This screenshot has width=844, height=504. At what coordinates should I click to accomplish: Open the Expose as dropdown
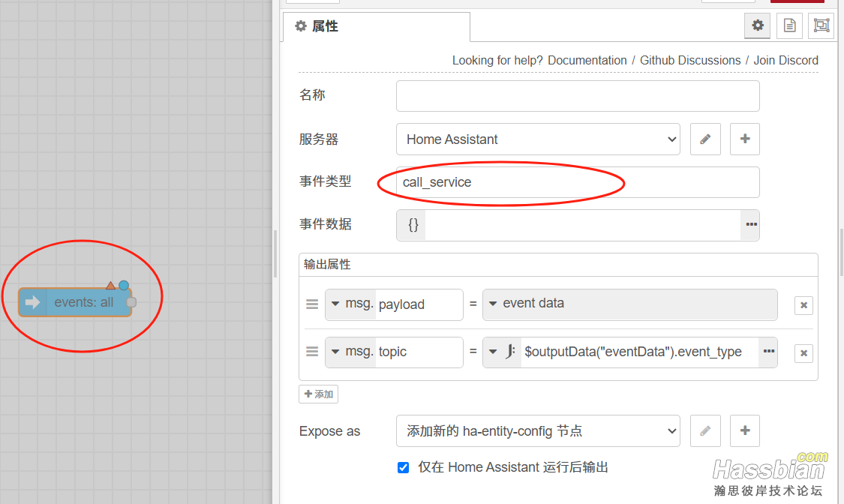538,430
